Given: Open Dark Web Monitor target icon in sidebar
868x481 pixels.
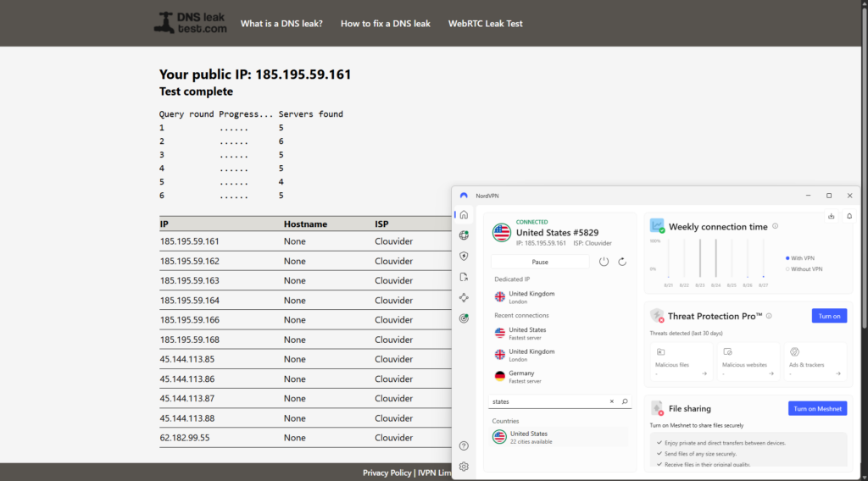Looking at the screenshot, I should pyautogui.click(x=464, y=318).
